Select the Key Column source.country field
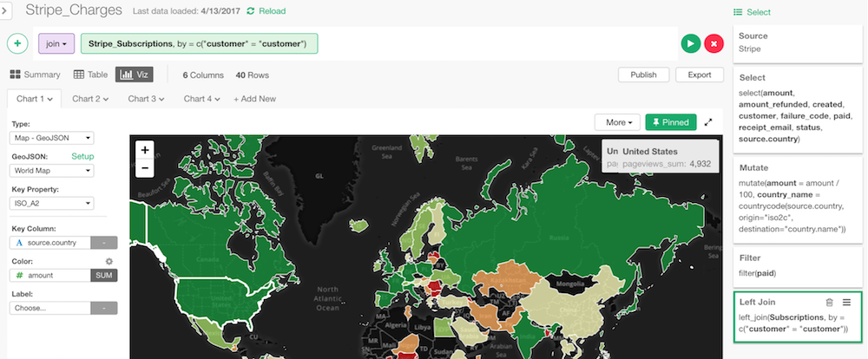868x359 pixels. 49,242
